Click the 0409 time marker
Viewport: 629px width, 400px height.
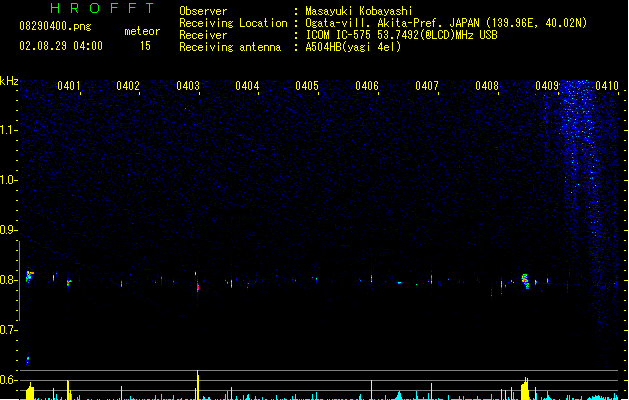tap(547, 86)
